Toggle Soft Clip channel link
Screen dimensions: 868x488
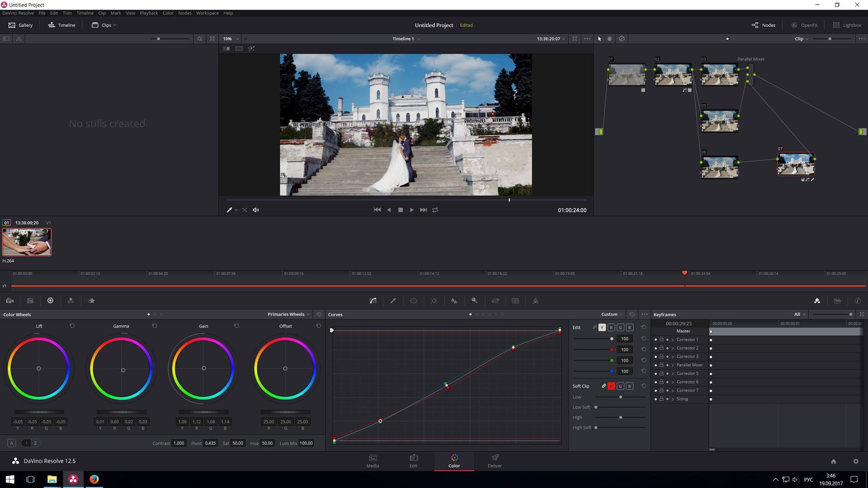[604, 386]
